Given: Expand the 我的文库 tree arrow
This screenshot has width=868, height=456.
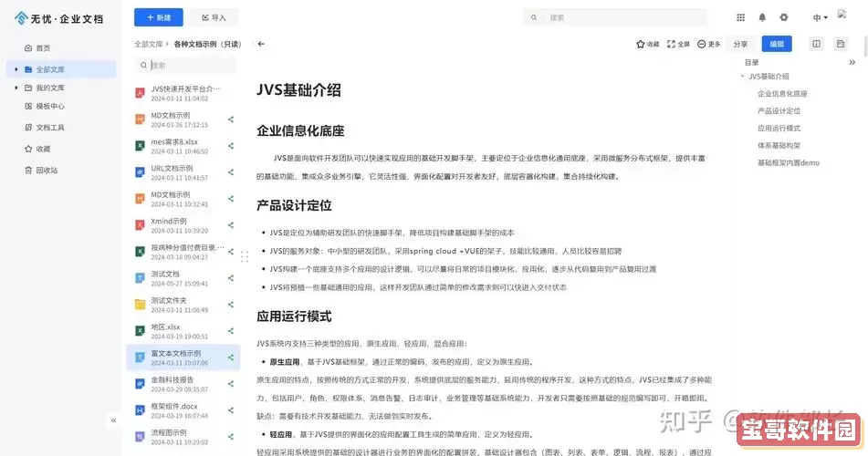Looking at the screenshot, I should [x=16, y=88].
